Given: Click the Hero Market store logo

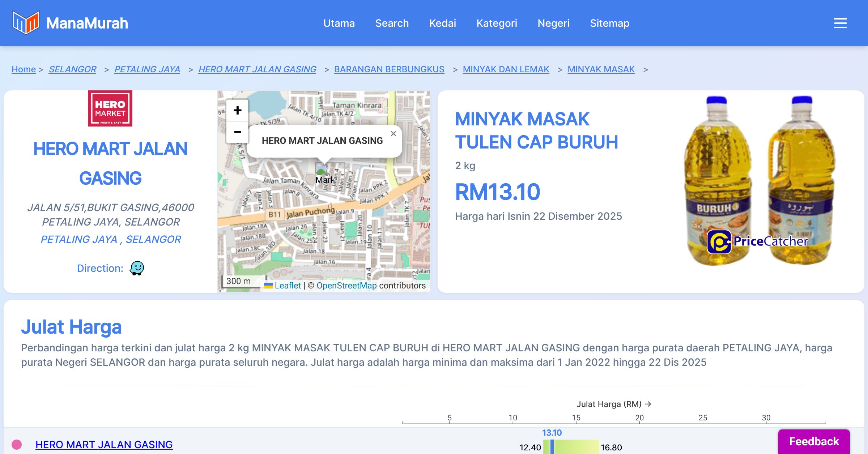Looking at the screenshot, I should pyautogui.click(x=110, y=108).
